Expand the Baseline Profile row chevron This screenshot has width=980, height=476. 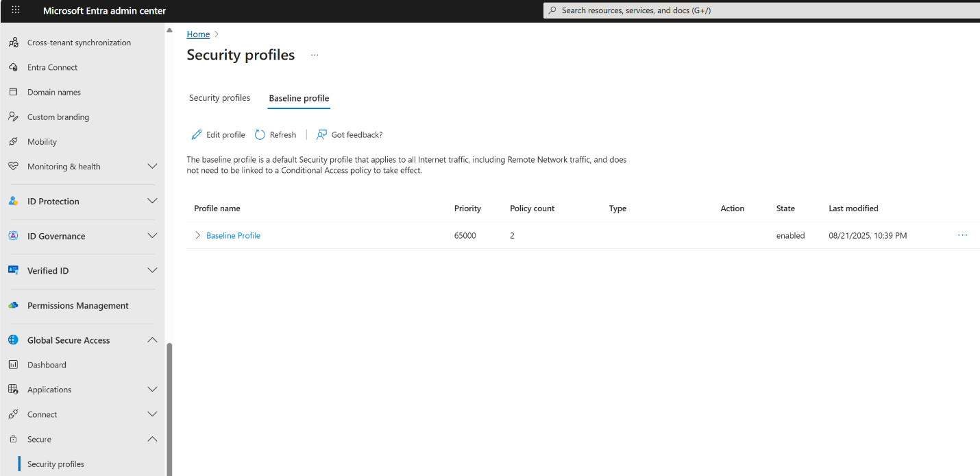(x=197, y=235)
